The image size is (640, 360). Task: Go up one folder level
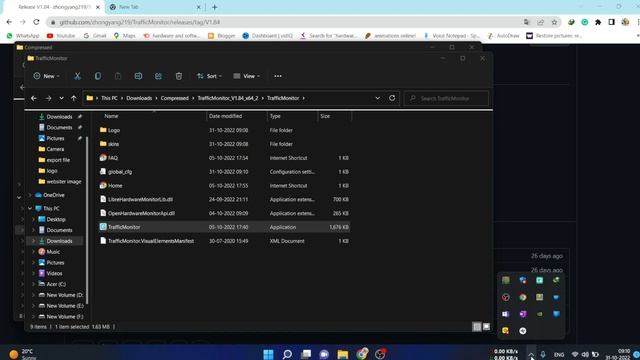click(x=73, y=98)
